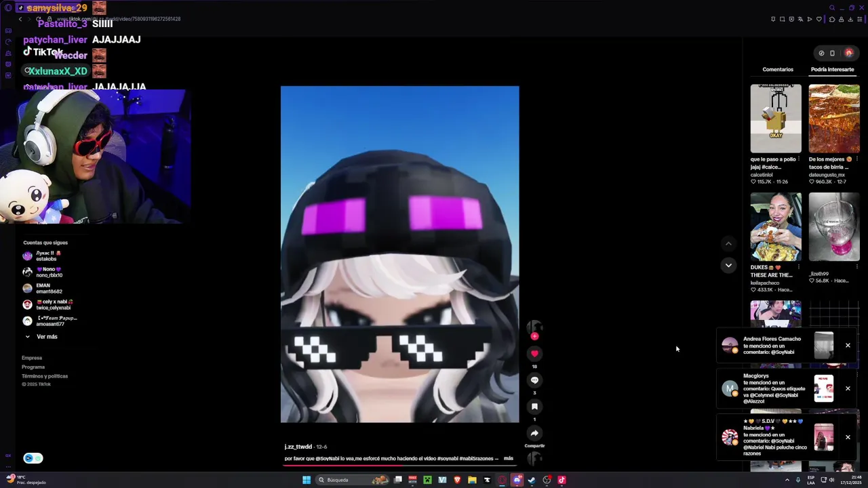868x488 pixels.
Task: Follow the creator with the pink plus badge
Action: click(x=534, y=337)
